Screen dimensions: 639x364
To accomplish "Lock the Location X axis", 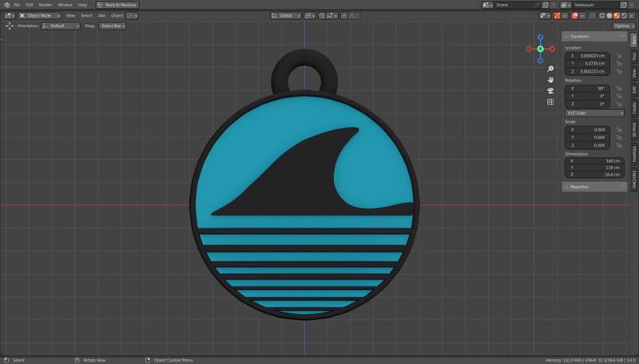I will [x=619, y=56].
